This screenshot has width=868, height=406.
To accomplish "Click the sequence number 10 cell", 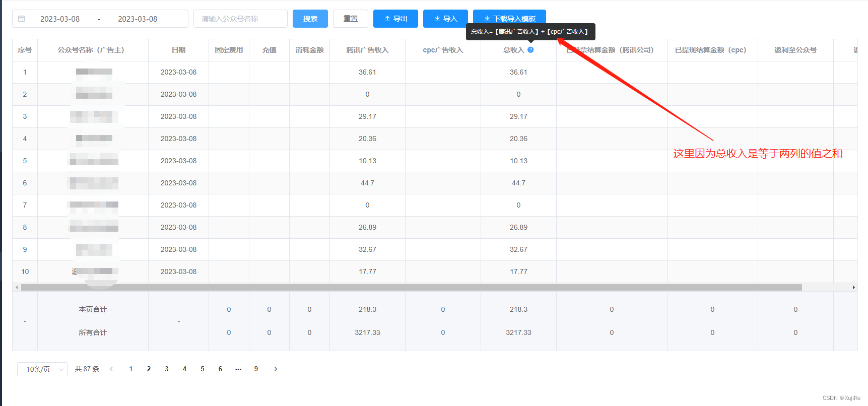I will tap(25, 272).
